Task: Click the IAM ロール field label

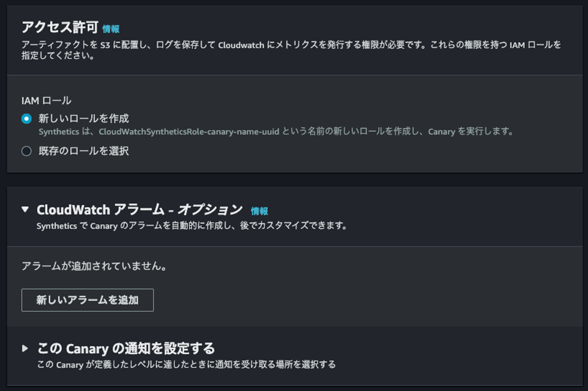Action: [46, 101]
